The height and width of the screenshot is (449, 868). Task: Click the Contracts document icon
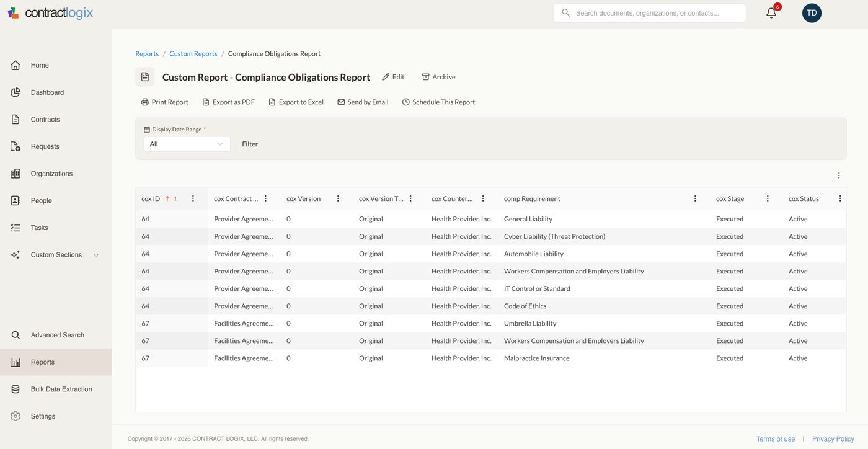[15, 119]
